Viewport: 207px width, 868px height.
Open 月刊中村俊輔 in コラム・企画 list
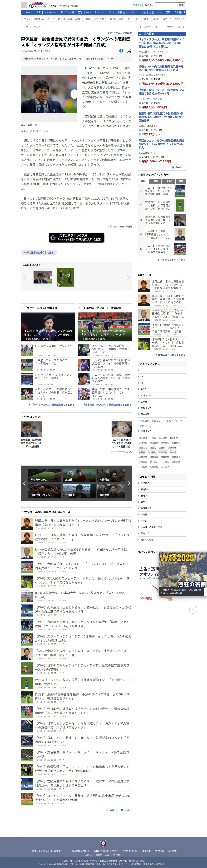[147, 540]
